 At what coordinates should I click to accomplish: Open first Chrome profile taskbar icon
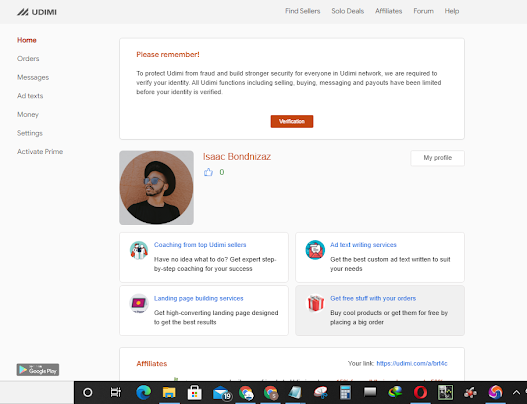click(x=246, y=393)
